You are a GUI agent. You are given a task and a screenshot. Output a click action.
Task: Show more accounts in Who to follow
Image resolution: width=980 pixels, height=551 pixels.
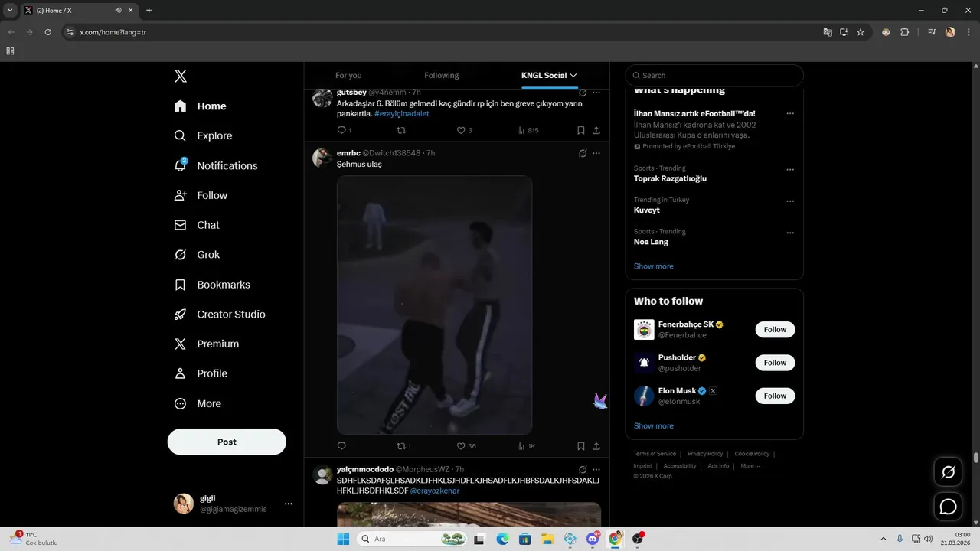coord(654,425)
